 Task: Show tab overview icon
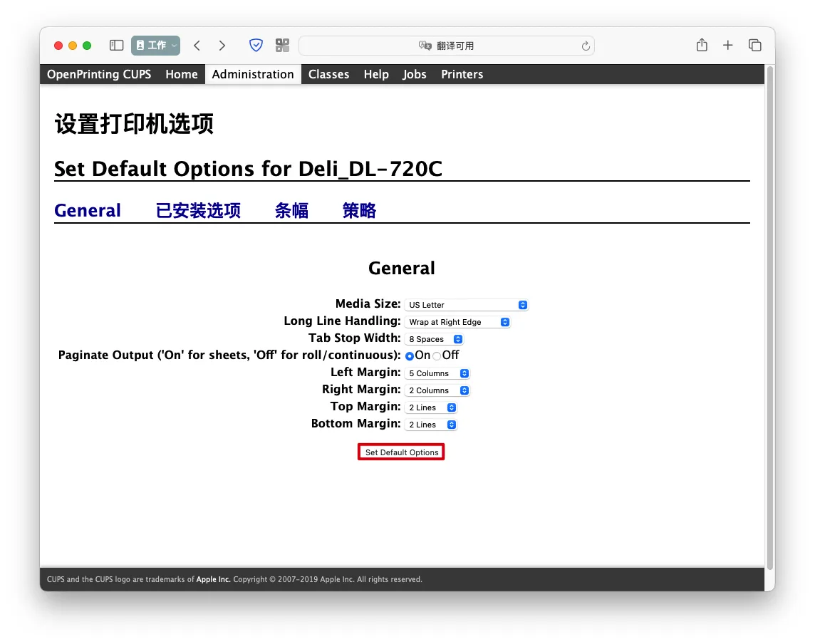[754, 46]
